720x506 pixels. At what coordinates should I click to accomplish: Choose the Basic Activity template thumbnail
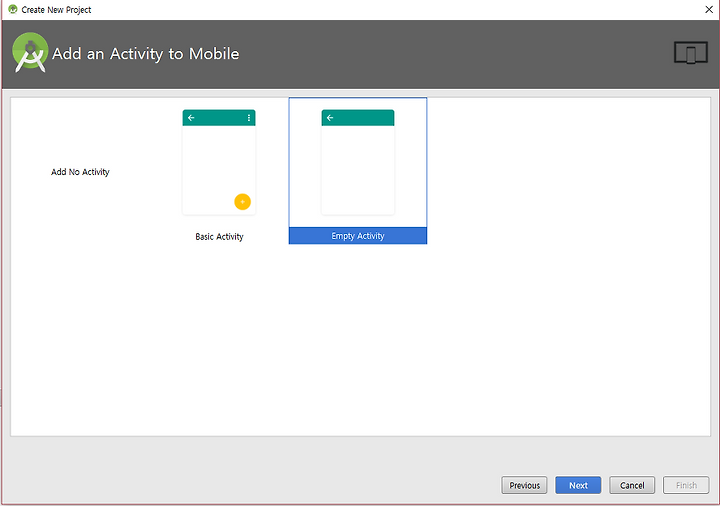pyautogui.click(x=219, y=162)
